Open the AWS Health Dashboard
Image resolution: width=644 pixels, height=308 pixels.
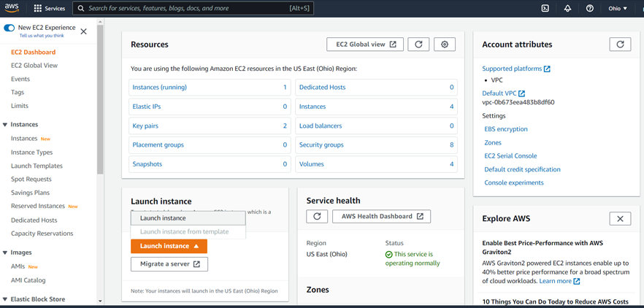pyautogui.click(x=381, y=217)
